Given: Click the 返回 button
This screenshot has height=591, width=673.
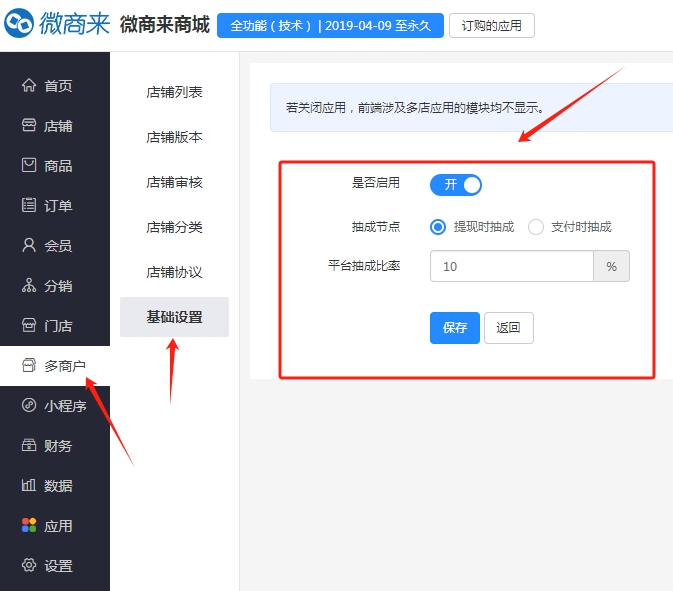Looking at the screenshot, I should 508,328.
